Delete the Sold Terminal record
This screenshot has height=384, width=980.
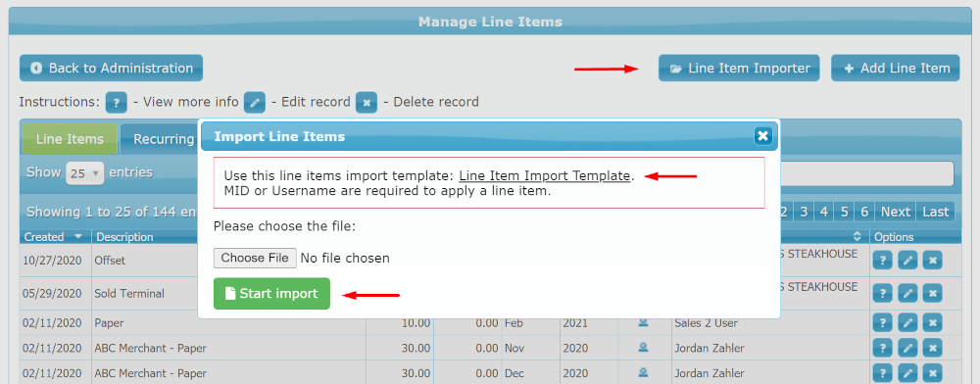click(932, 293)
